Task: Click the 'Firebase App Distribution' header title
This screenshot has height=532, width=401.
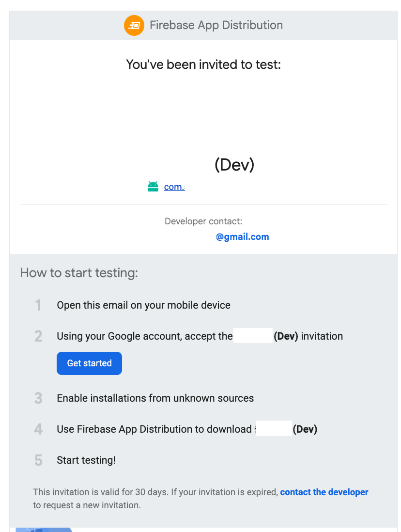Action: [216, 26]
